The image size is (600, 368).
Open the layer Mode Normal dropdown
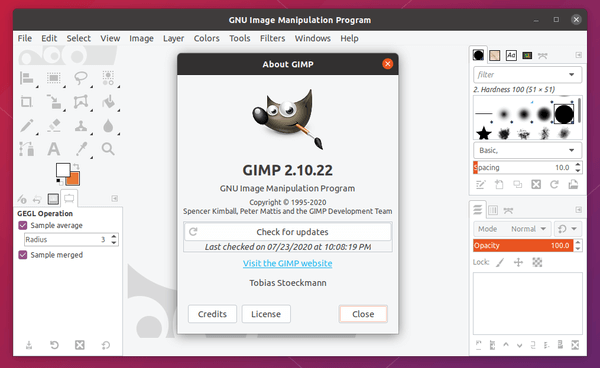[x=512, y=229]
